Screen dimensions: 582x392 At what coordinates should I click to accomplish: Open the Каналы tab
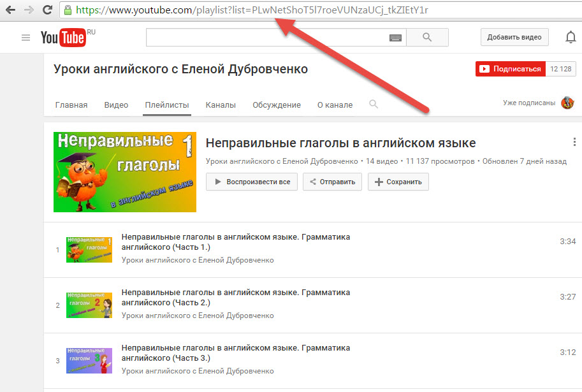tap(221, 105)
